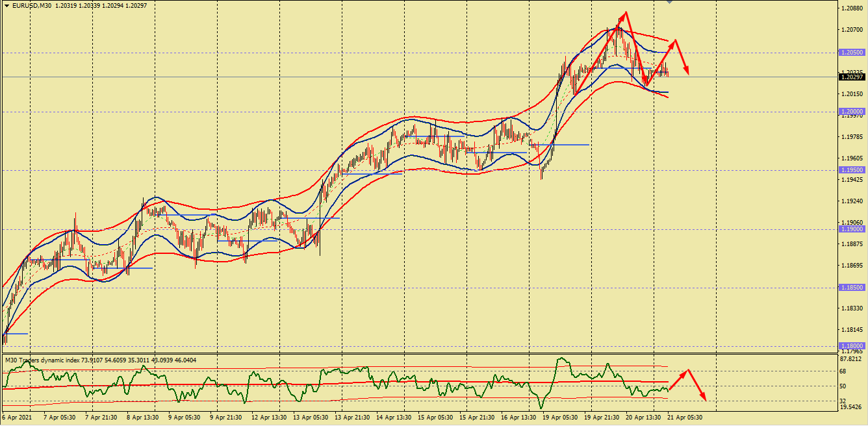Click the 21 Apr 05:30 time label
The image size is (868, 426).
(x=683, y=418)
